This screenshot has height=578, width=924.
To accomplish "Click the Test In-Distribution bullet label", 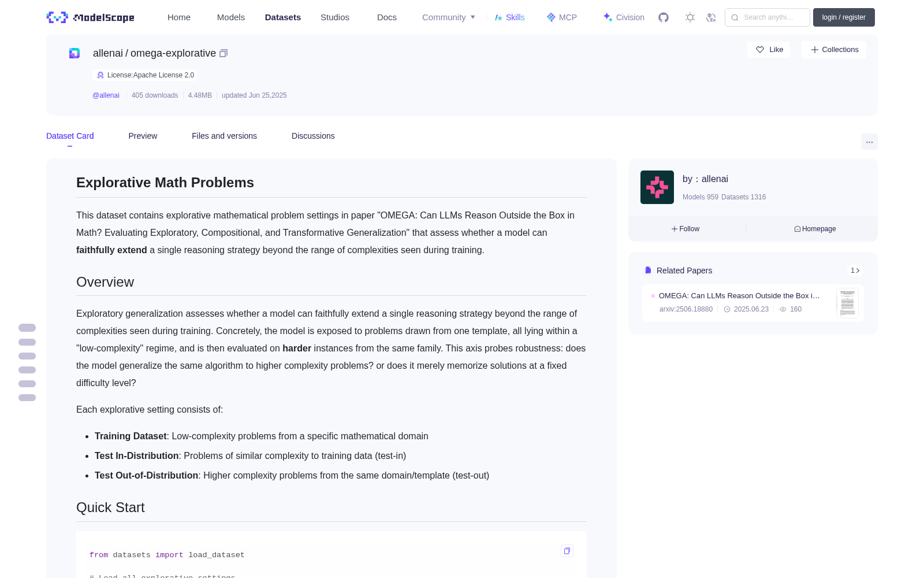I will pyautogui.click(x=137, y=456).
